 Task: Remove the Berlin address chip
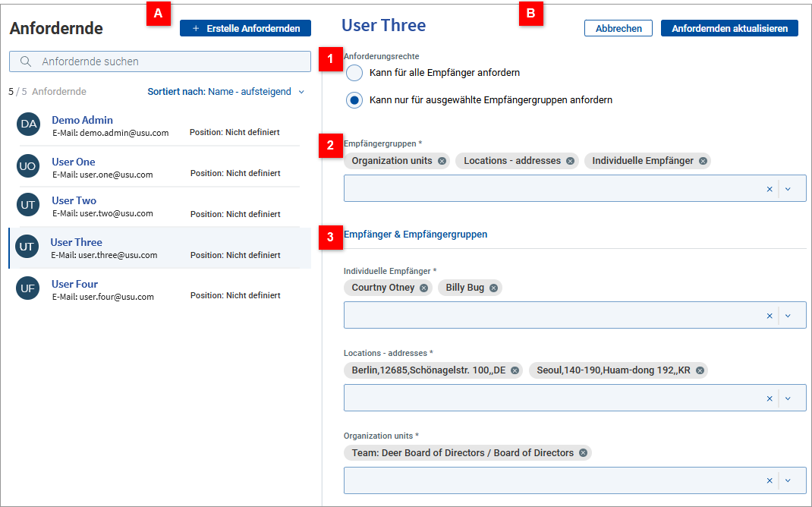pos(515,370)
